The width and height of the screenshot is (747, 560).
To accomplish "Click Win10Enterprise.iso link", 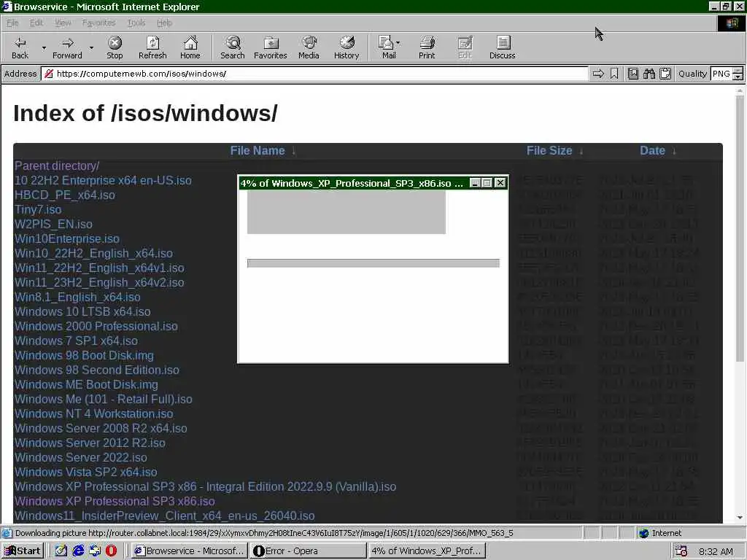I will [66, 238].
